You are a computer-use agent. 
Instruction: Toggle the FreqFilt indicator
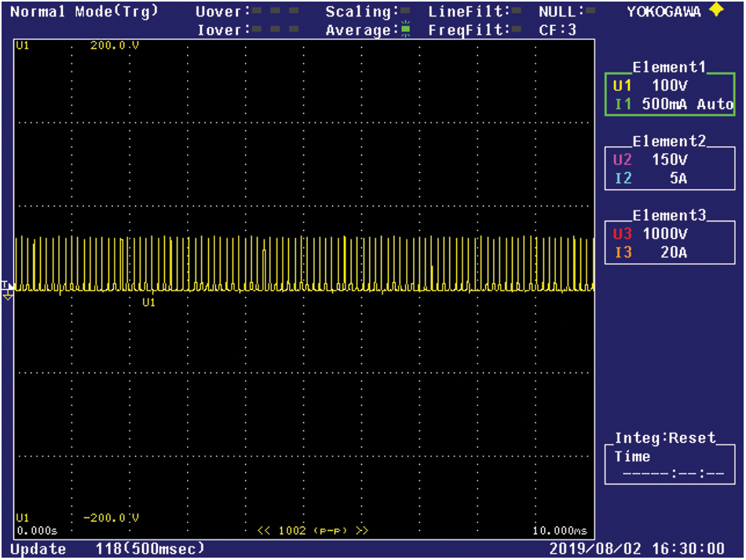click(x=516, y=30)
